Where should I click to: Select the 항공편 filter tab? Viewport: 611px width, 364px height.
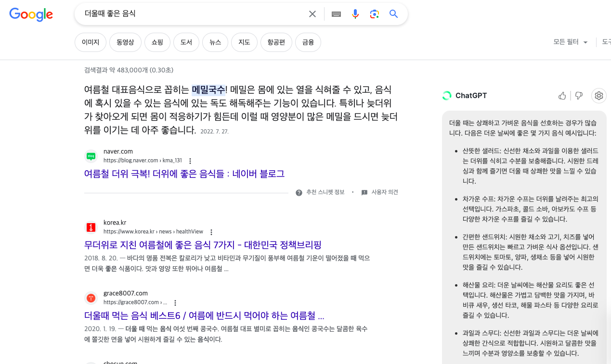[x=276, y=42]
